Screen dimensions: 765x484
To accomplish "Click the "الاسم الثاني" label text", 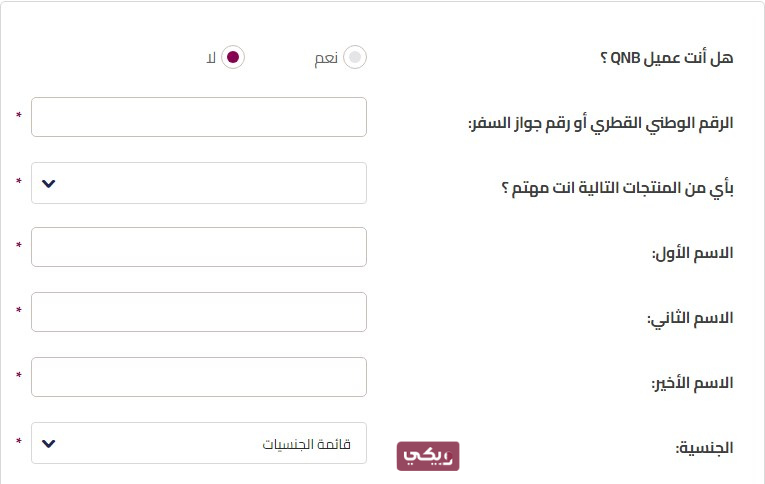I will tap(690, 318).
